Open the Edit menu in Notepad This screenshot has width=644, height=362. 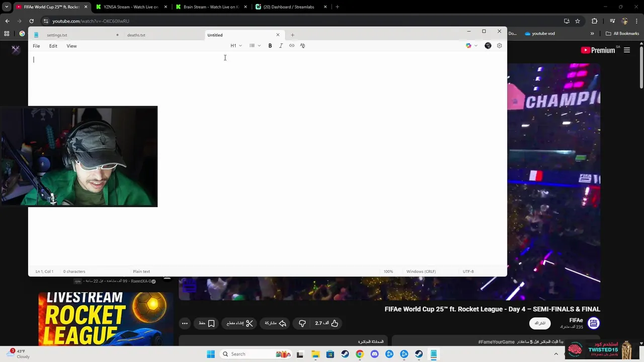[x=53, y=46]
